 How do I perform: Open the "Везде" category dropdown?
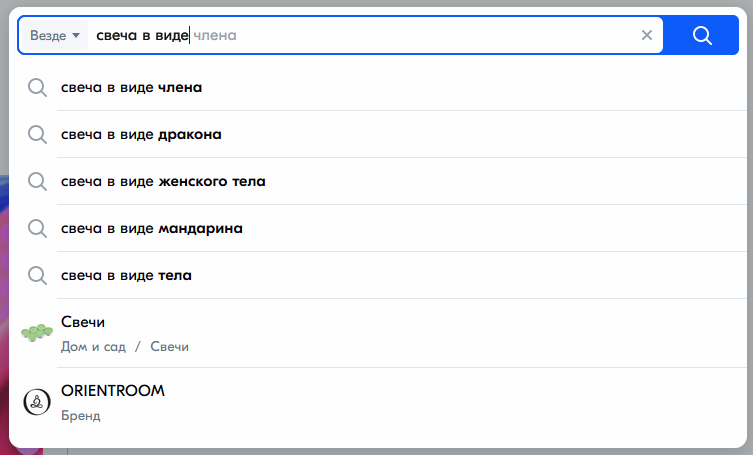(55, 35)
